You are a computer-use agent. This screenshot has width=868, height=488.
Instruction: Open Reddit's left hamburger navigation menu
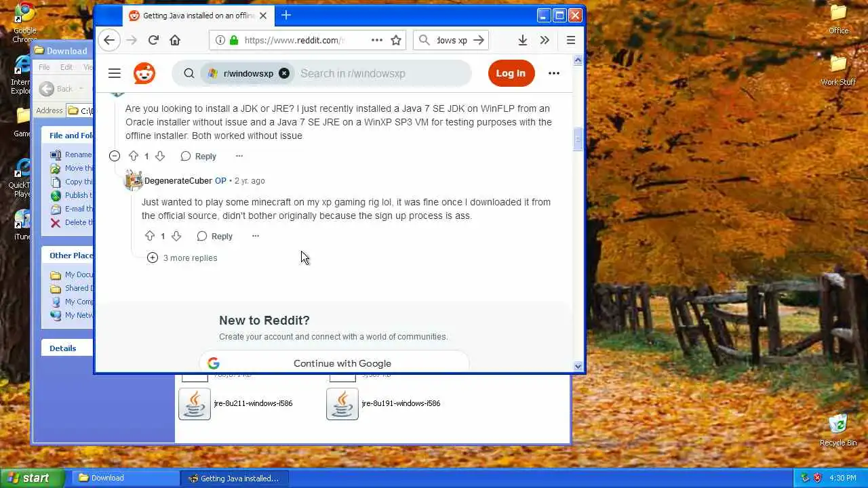[115, 73]
